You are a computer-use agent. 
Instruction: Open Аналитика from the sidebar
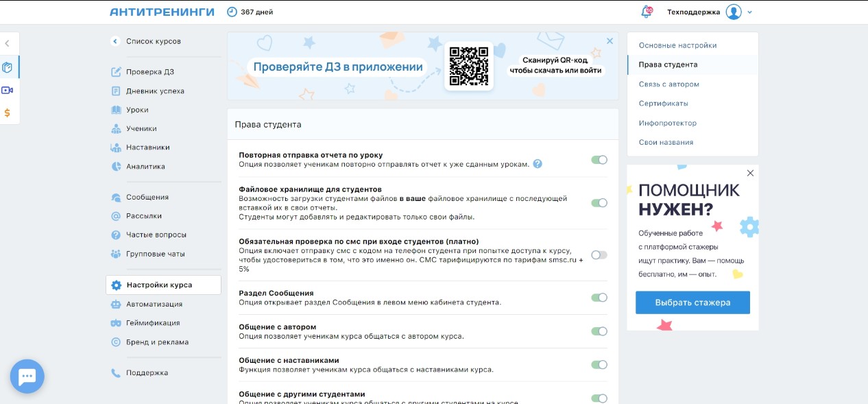[145, 167]
